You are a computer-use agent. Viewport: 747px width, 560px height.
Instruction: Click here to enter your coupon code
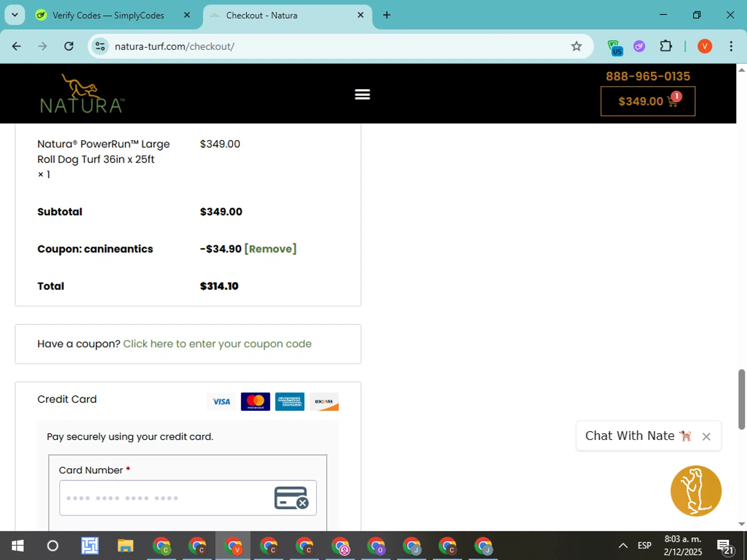(217, 344)
